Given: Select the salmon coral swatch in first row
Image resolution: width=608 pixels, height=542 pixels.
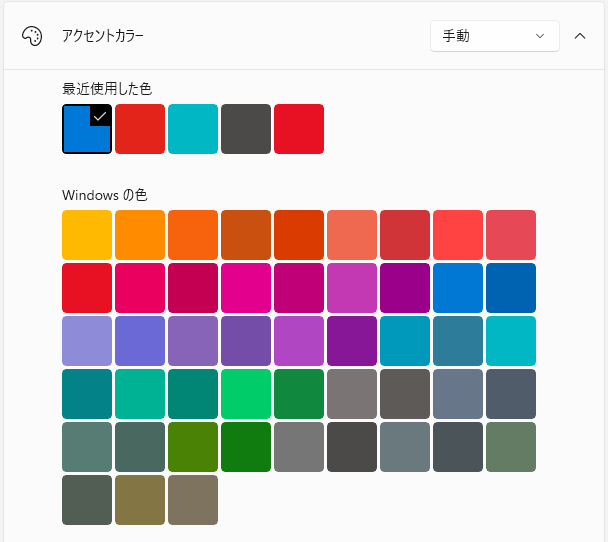Looking at the screenshot, I should tap(352, 235).
